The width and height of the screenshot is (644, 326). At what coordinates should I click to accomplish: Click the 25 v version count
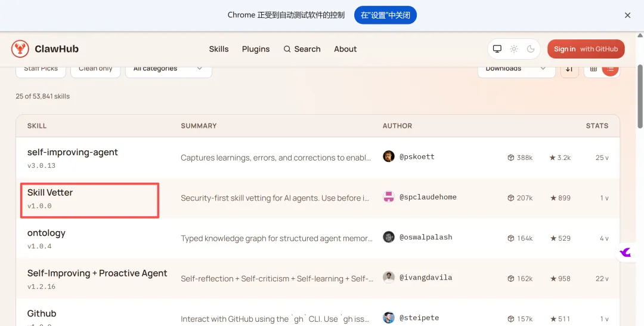coord(602,158)
